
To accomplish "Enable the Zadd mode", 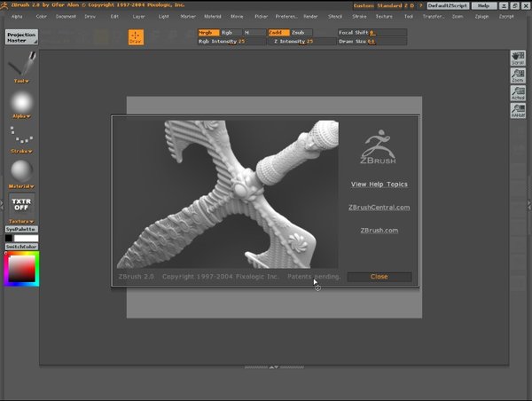I will (x=278, y=32).
